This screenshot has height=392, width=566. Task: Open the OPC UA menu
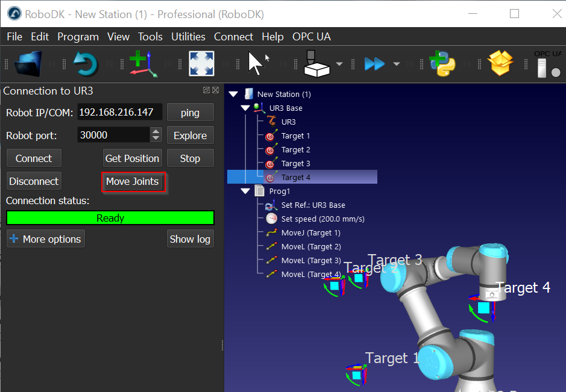(312, 37)
